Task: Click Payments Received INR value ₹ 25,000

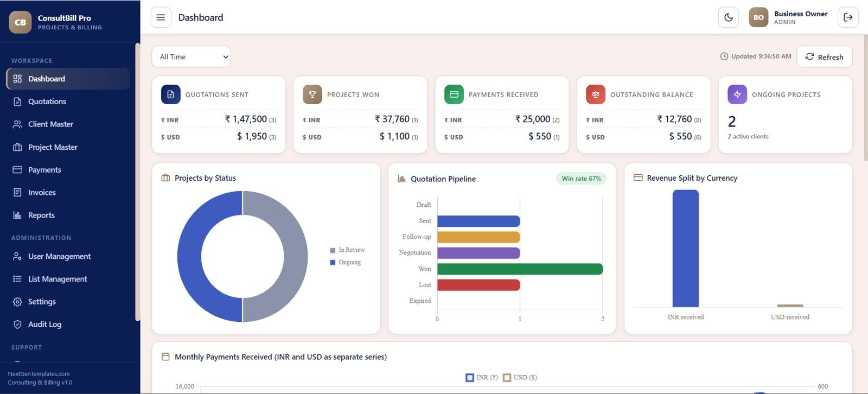Action: [533, 119]
